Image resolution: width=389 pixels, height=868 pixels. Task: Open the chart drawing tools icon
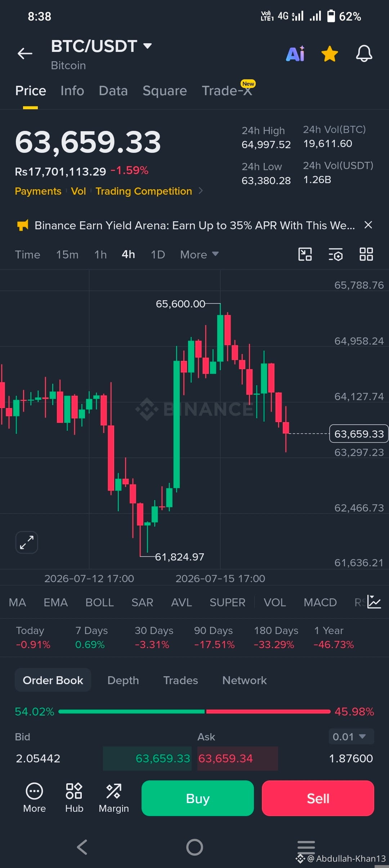pyautogui.click(x=305, y=254)
